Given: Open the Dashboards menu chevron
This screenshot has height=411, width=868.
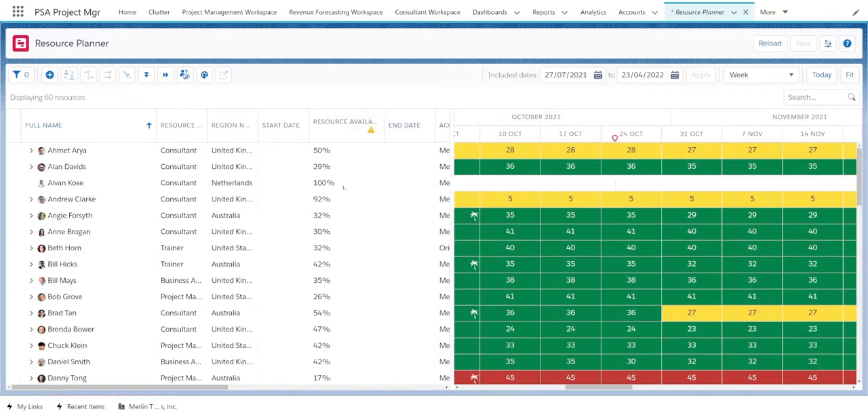Looking at the screenshot, I should [x=517, y=12].
